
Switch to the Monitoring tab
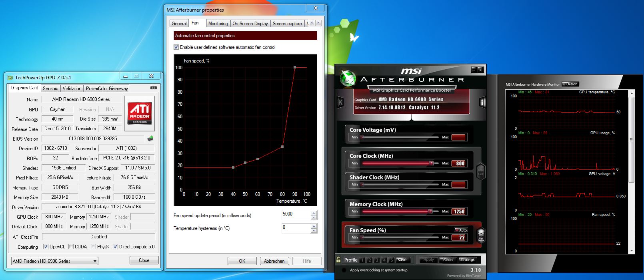(218, 24)
